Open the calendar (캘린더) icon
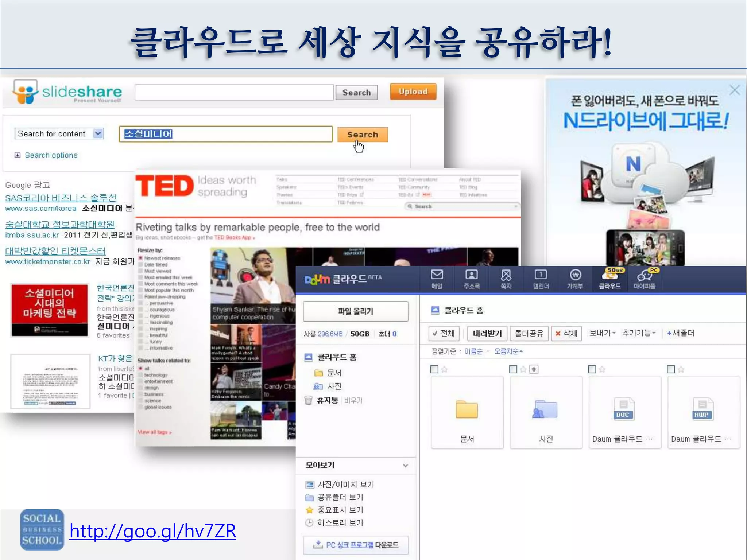Screen dimensions: 747x560 (x=541, y=279)
